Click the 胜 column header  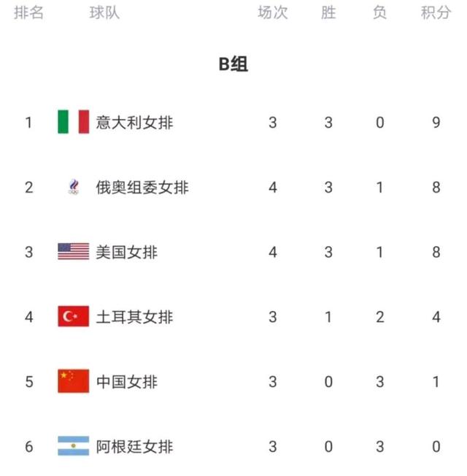[x=328, y=12]
